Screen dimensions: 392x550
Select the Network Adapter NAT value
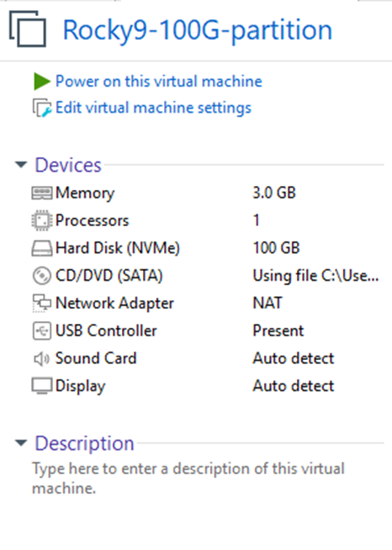pyautogui.click(x=268, y=303)
